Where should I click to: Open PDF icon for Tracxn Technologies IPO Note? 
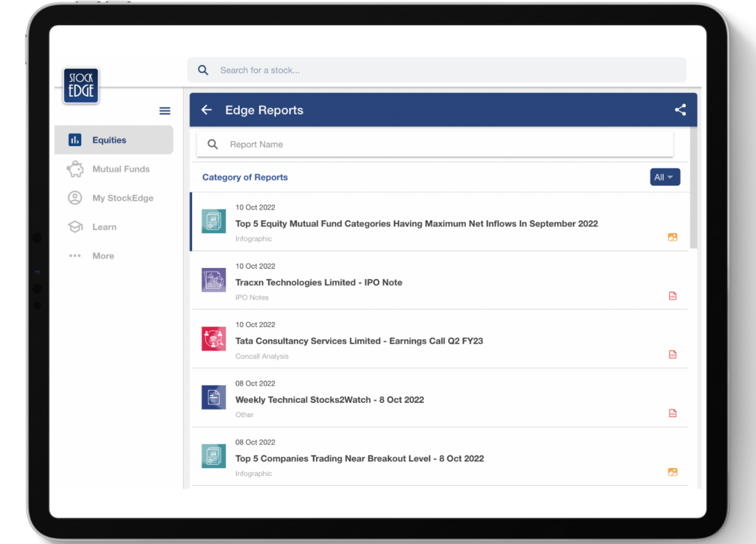673,296
